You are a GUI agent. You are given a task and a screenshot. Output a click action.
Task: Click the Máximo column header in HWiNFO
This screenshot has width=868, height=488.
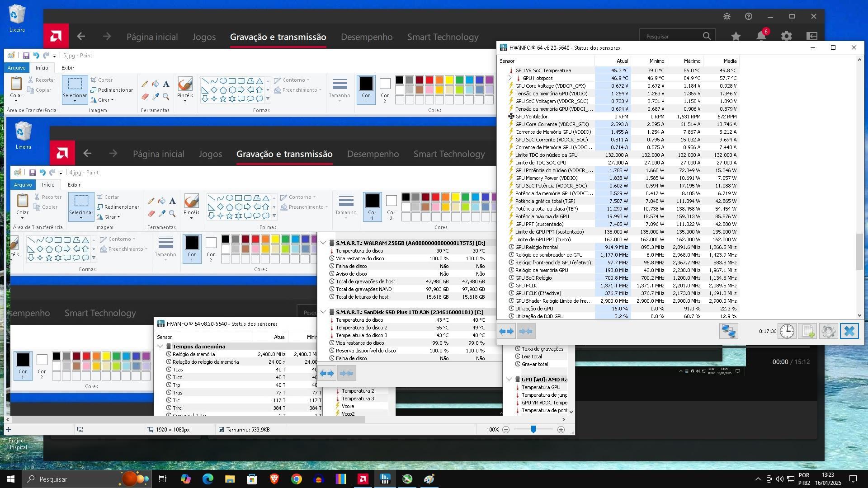coord(685,61)
